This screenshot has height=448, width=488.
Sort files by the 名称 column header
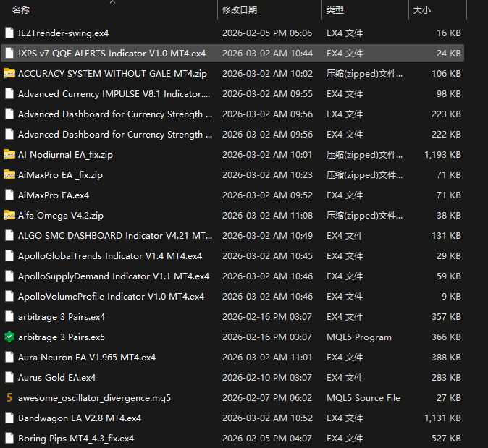pos(22,10)
